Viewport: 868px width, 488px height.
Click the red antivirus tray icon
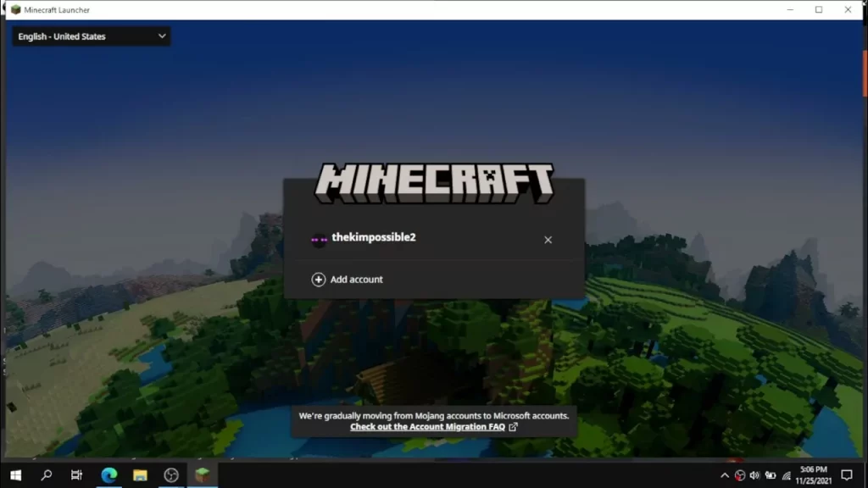pos(739,475)
